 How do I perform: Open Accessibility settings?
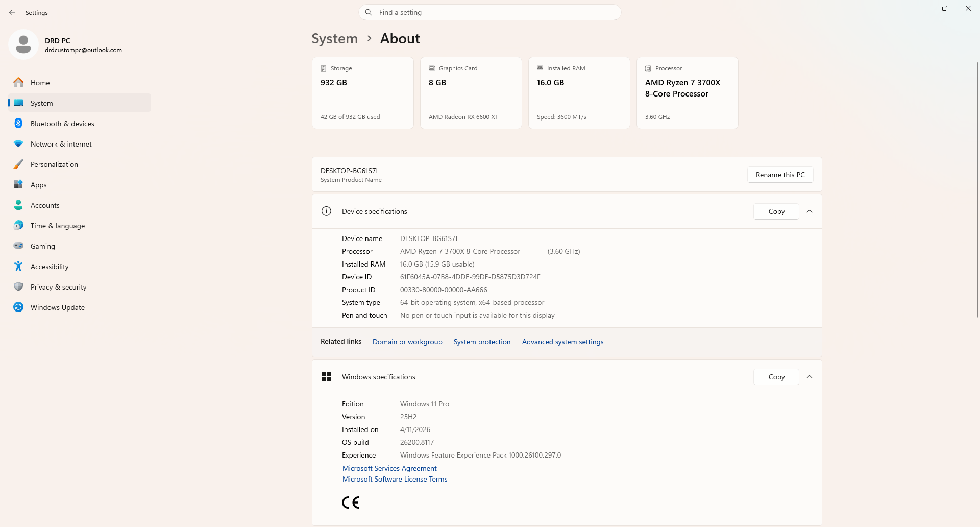click(x=80, y=266)
